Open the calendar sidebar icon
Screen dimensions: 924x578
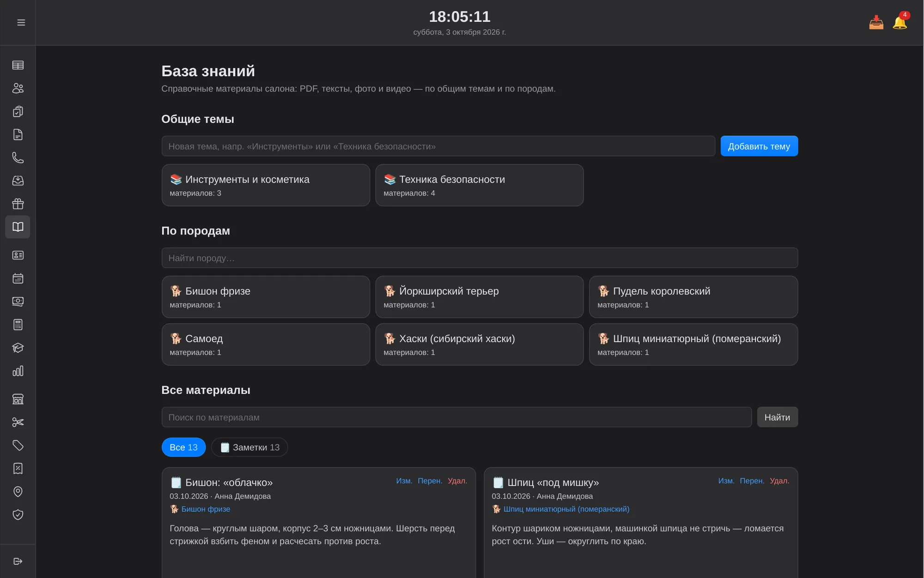pos(18,278)
